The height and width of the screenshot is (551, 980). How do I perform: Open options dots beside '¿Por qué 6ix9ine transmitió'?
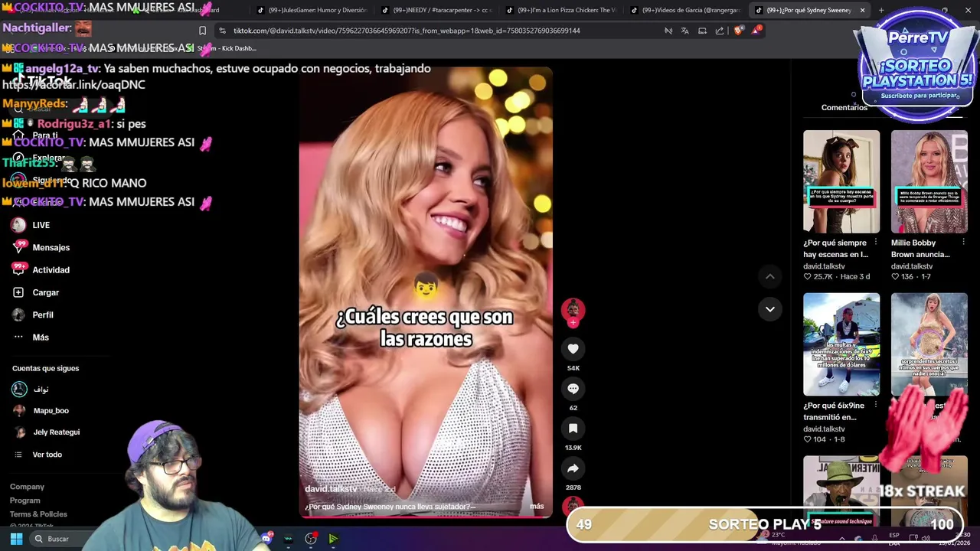[876, 406]
